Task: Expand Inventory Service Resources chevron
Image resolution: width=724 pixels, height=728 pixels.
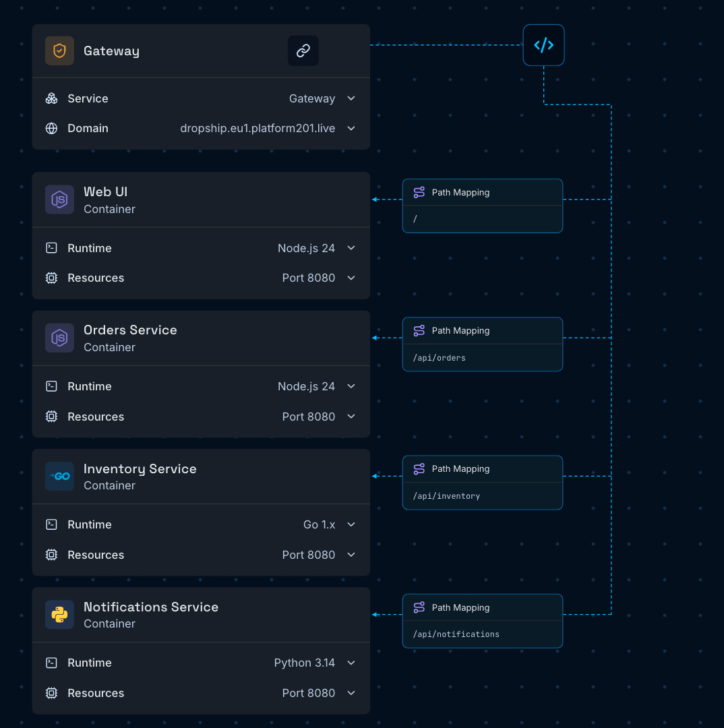Action: point(351,555)
